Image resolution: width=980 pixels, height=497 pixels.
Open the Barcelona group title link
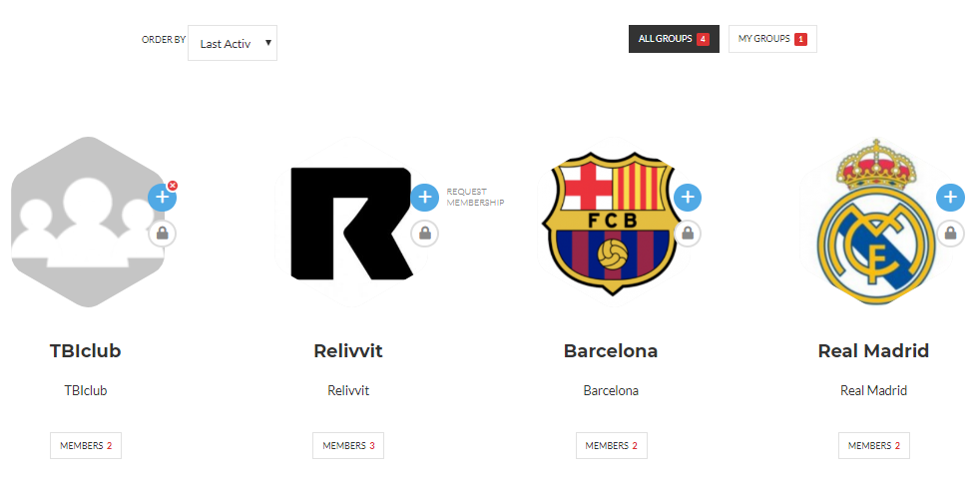click(x=611, y=350)
